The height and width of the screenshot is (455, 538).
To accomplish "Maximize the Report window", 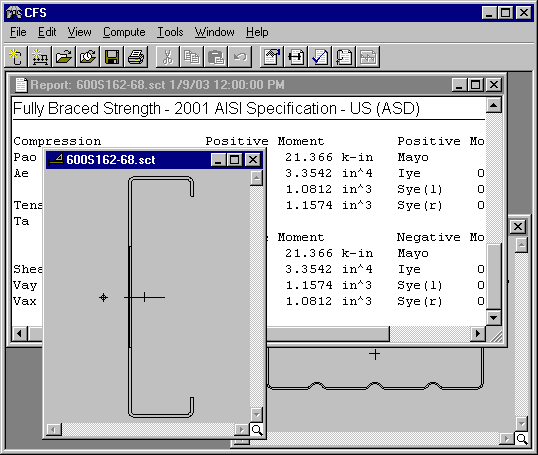I will tap(475, 85).
